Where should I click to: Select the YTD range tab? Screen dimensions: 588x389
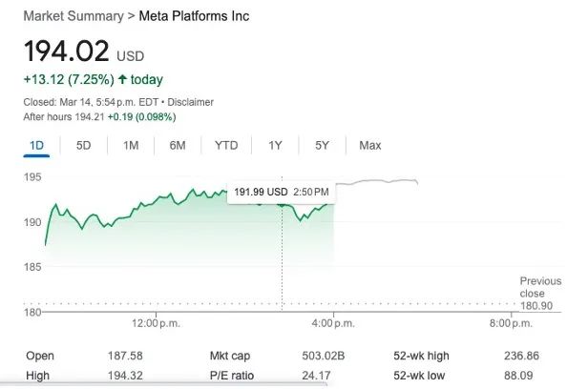(x=226, y=145)
